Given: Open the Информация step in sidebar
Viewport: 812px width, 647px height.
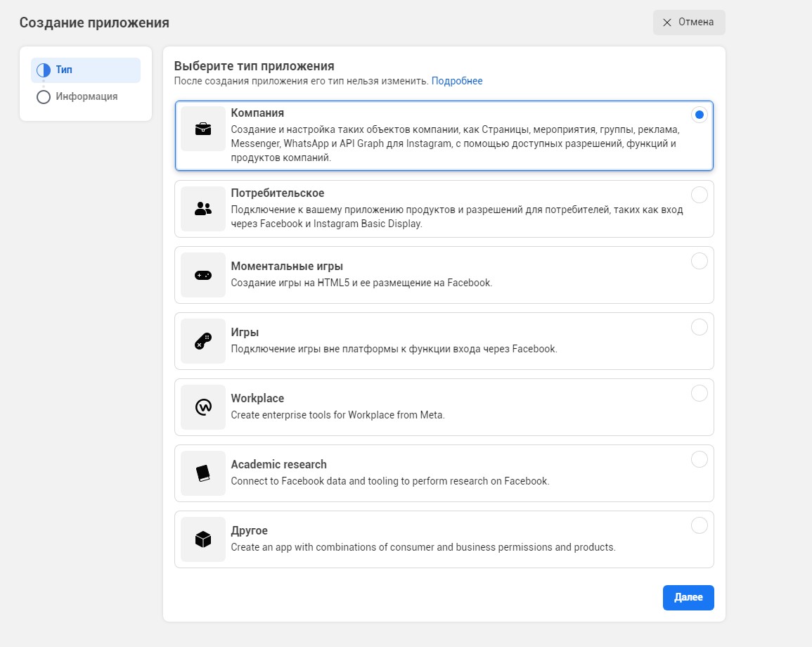Looking at the screenshot, I should 86,97.
